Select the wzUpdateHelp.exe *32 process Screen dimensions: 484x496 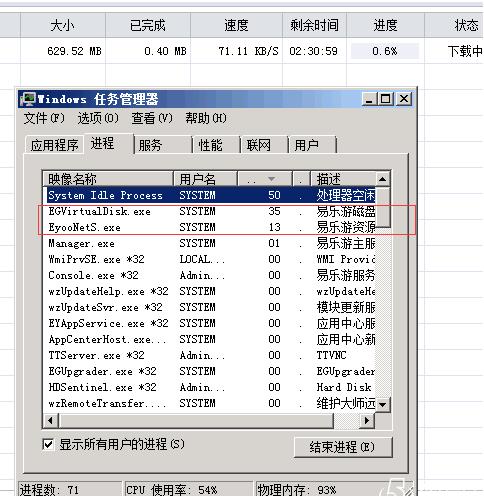210,291
